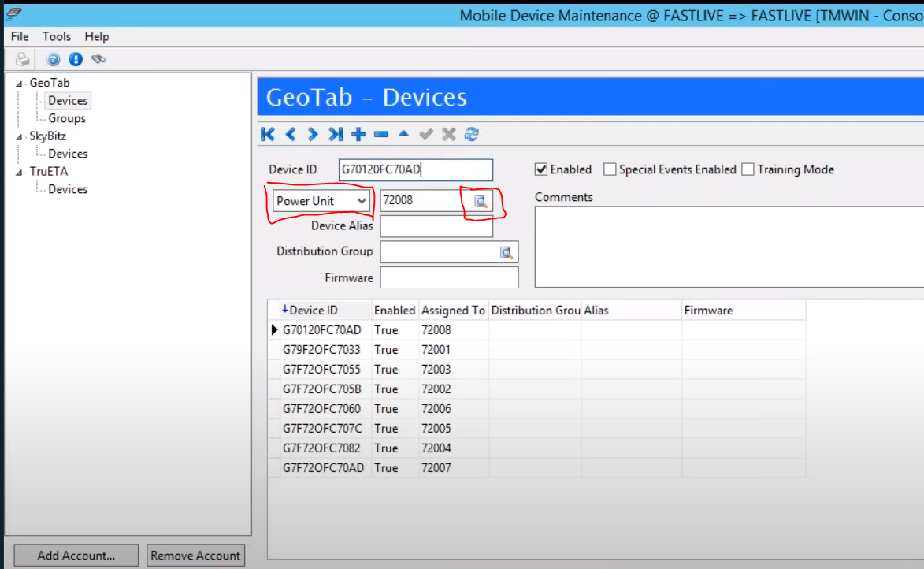
Task: Select the row for device G7F72OFC707C
Action: tap(537, 429)
